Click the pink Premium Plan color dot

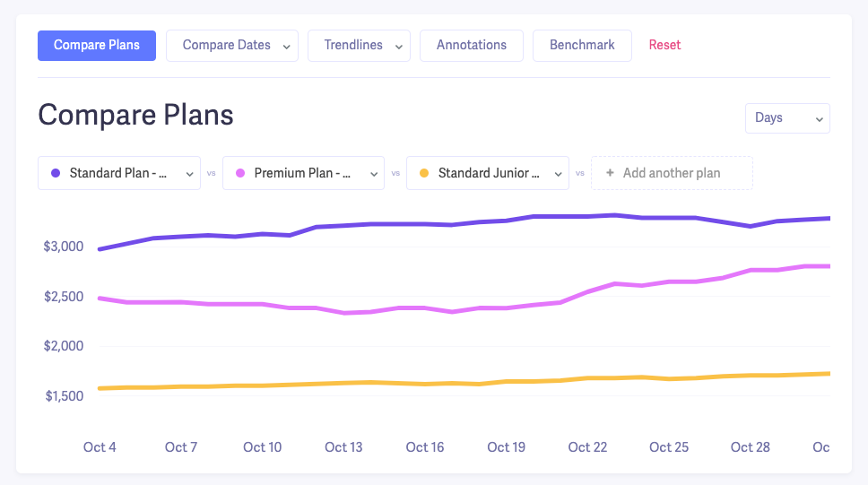point(240,174)
